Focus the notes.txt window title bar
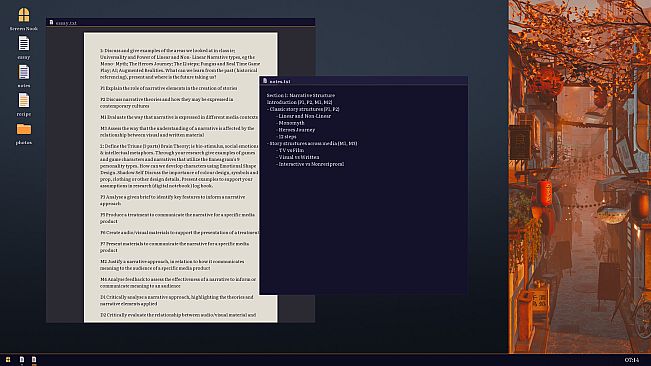 pos(364,81)
